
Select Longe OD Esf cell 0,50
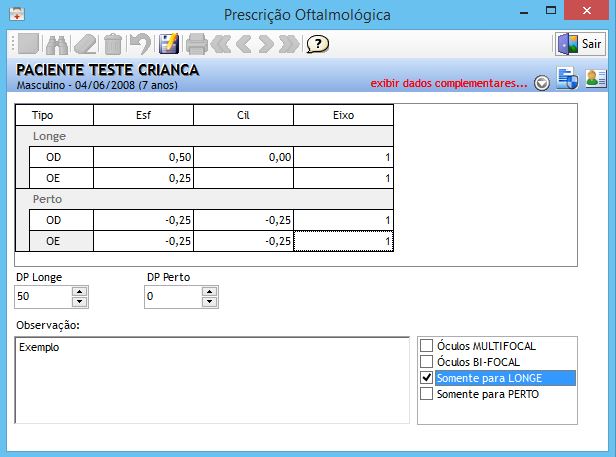(x=143, y=157)
